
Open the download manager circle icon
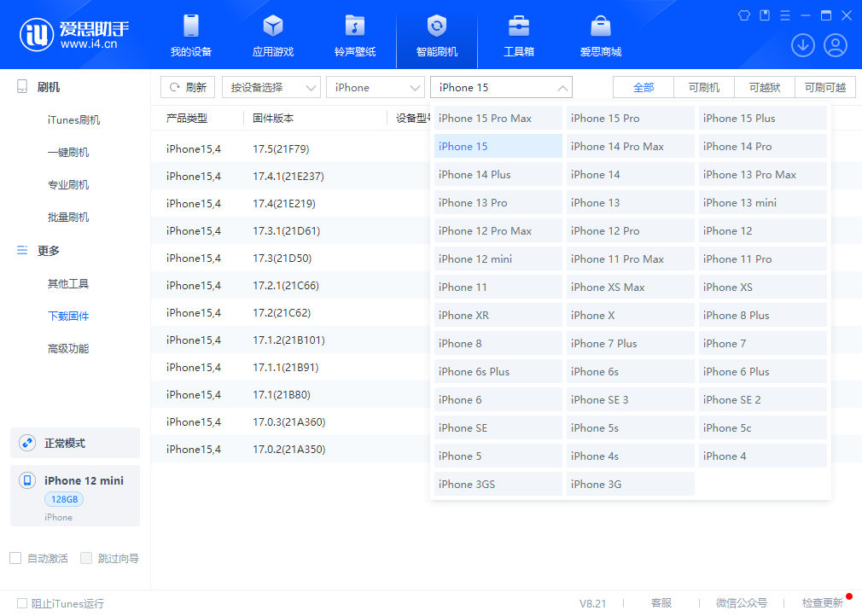(802, 45)
